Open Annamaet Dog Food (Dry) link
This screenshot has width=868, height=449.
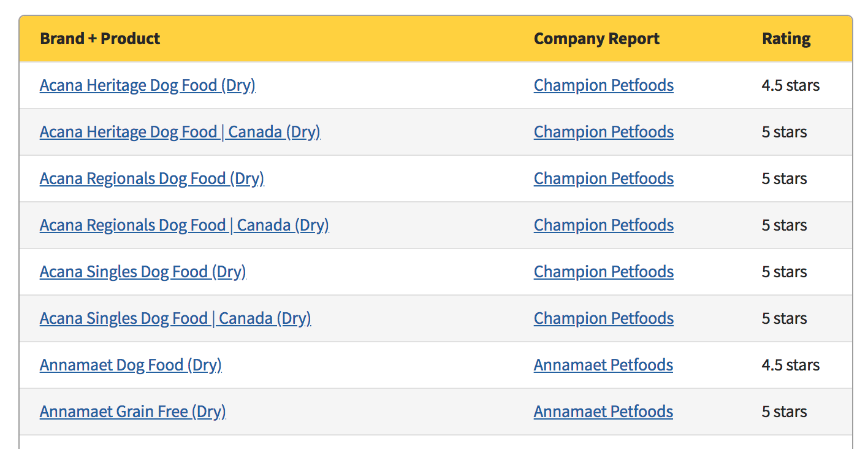131,365
